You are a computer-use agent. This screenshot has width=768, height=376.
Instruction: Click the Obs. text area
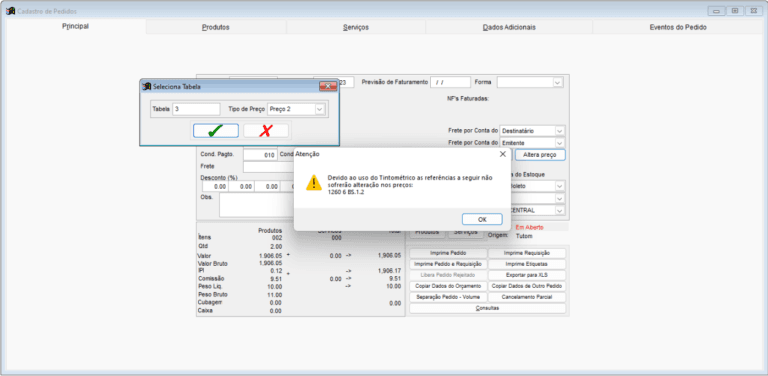pos(256,205)
